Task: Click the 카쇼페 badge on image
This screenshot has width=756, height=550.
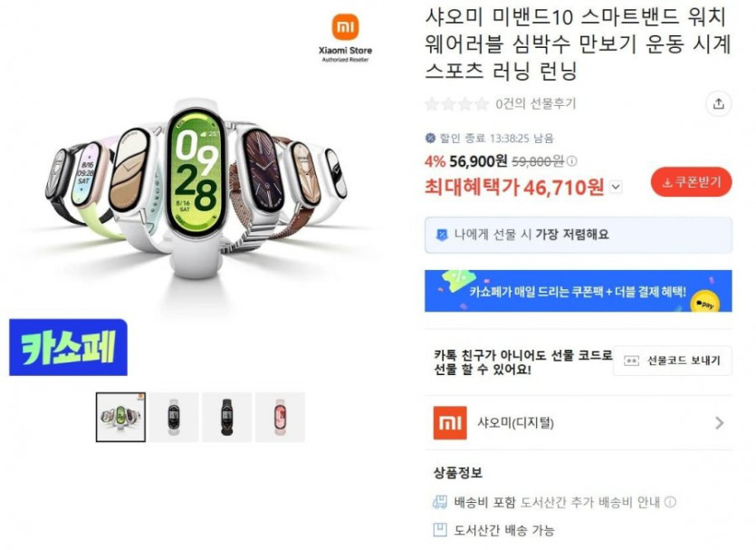Action: (x=69, y=347)
